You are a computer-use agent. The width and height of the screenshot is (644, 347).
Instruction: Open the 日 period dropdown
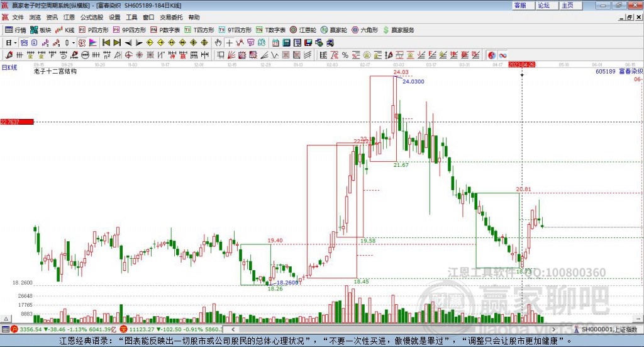[x=11, y=43]
